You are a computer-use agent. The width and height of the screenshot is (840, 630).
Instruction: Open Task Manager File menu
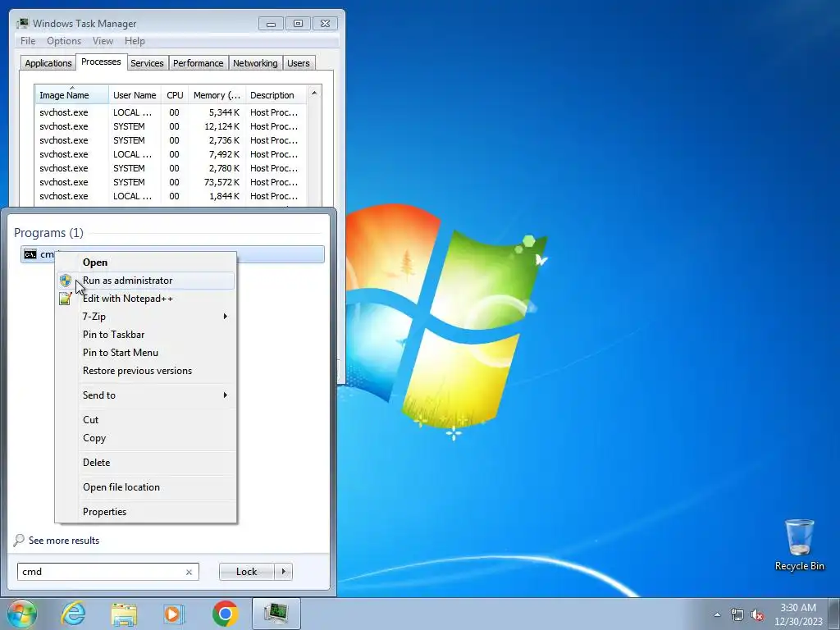(x=28, y=41)
